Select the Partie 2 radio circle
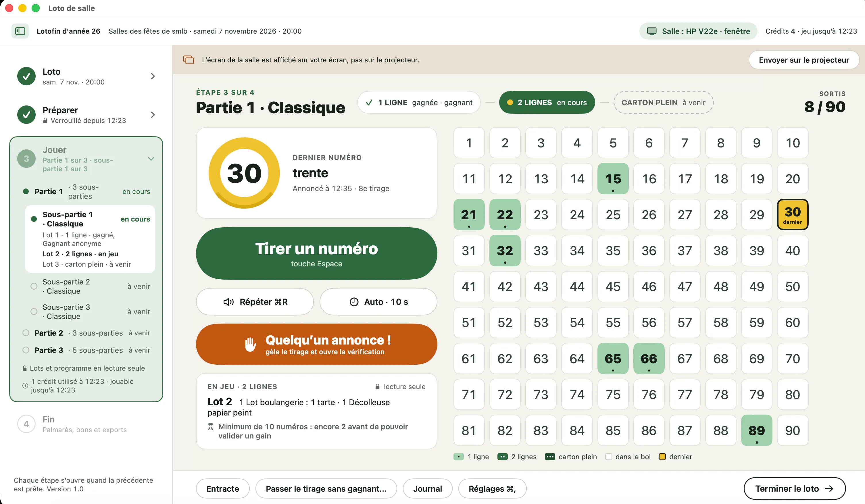Image resolution: width=865 pixels, height=504 pixels. 26,333
